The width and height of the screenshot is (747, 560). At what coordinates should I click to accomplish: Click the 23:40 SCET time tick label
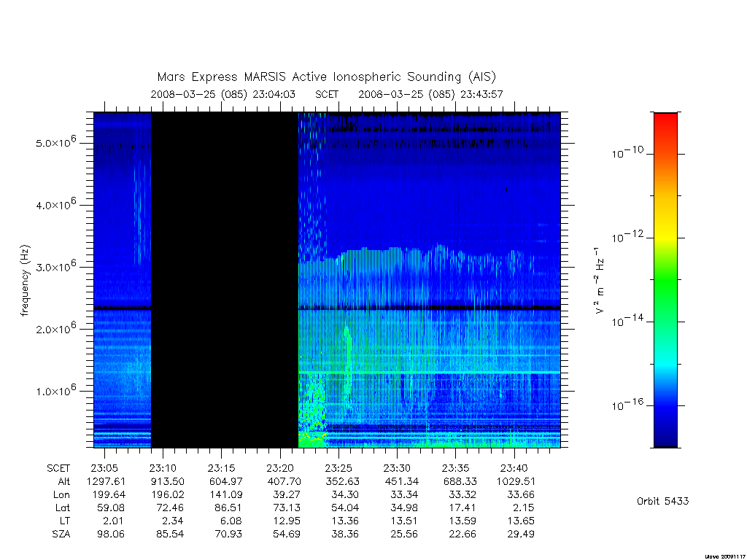click(514, 468)
